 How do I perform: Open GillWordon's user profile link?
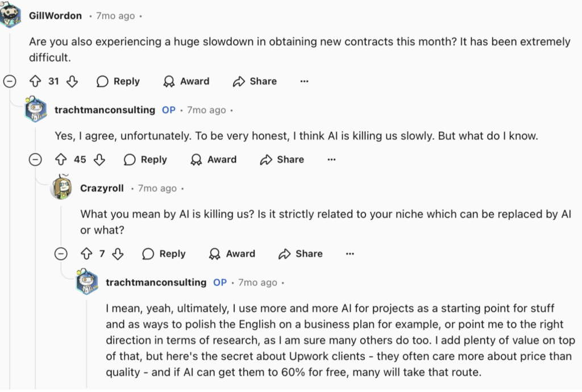tap(55, 15)
